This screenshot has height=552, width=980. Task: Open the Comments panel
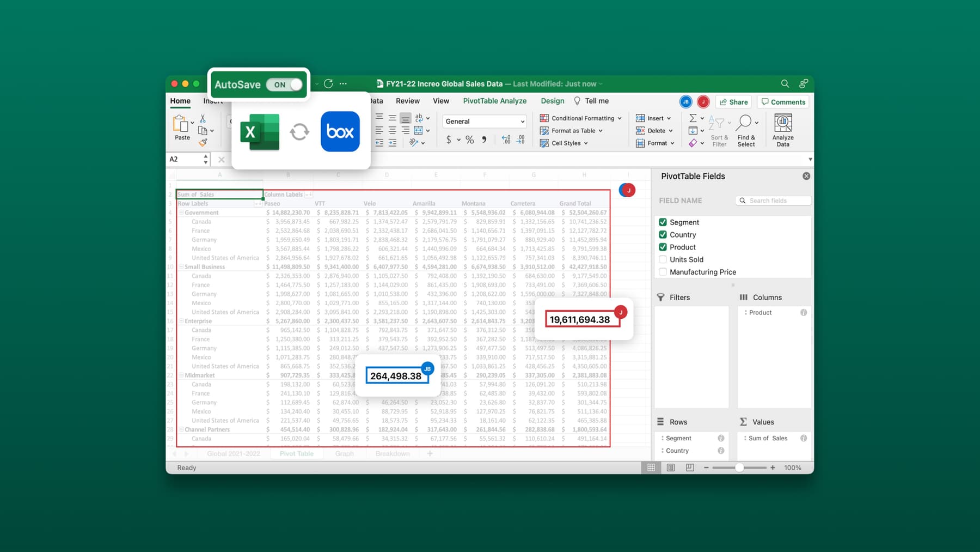pos(782,102)
